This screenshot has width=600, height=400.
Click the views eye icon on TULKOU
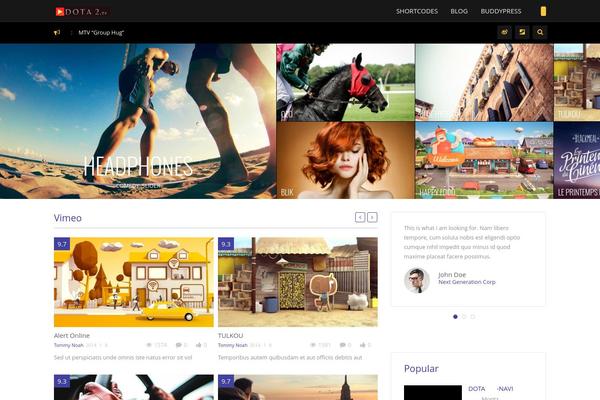point(313,345)
